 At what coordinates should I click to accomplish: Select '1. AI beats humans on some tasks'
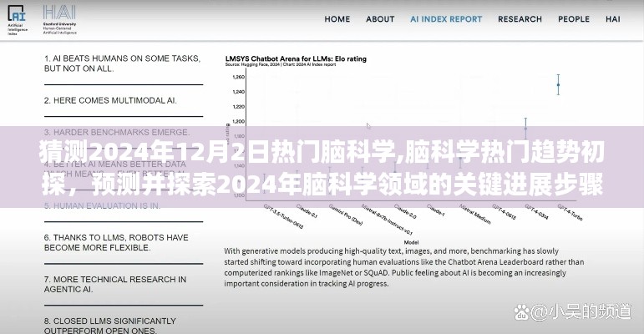(123, 63)
